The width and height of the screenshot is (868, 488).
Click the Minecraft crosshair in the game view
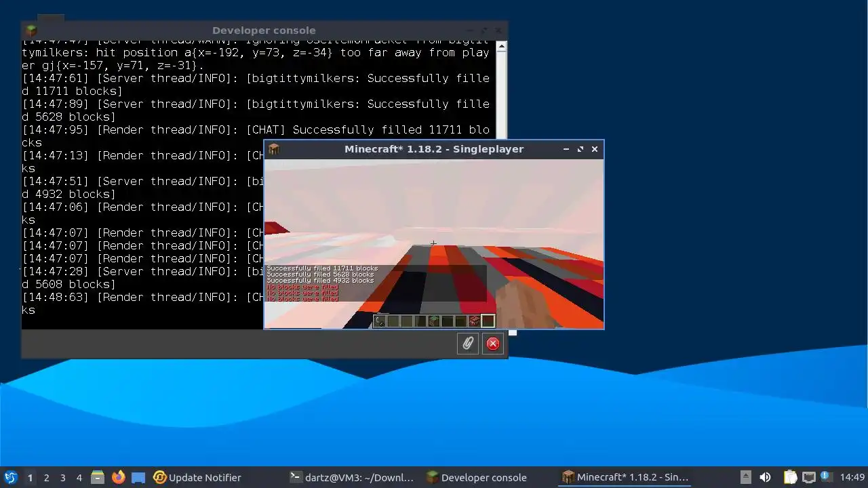tap(433, 243)
